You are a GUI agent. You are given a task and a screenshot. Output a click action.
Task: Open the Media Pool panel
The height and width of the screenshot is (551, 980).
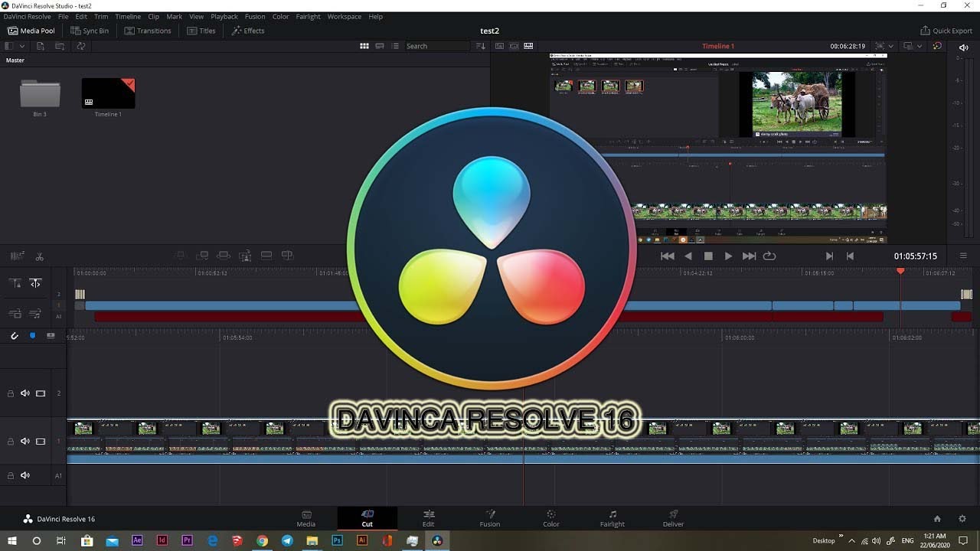[31, 31]
